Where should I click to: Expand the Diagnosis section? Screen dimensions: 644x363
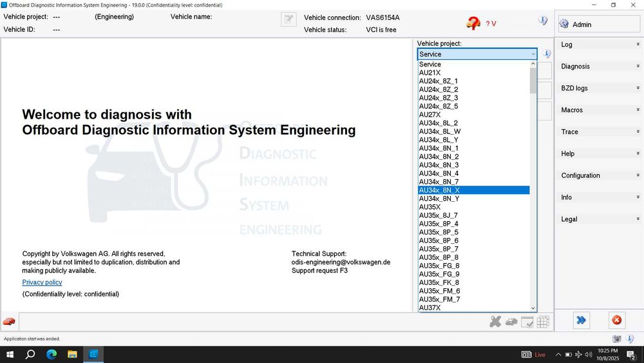[x=599, y=66]
